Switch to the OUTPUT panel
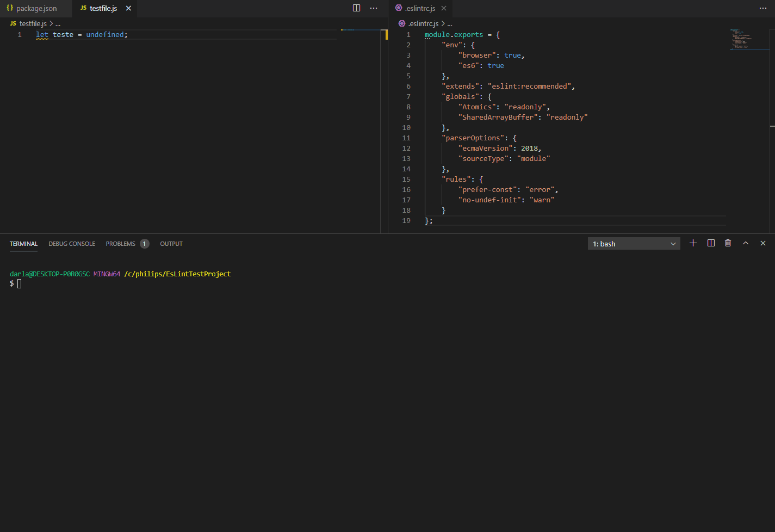The width and height of the screenshot is (775, 532). [x=171, y=243]
